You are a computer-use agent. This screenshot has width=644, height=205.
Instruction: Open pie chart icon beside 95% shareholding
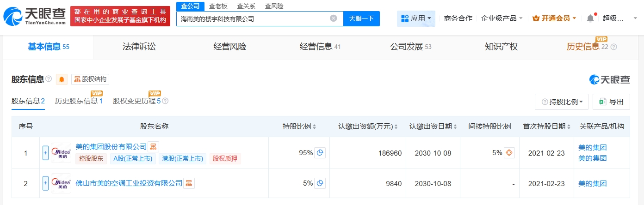320,153
